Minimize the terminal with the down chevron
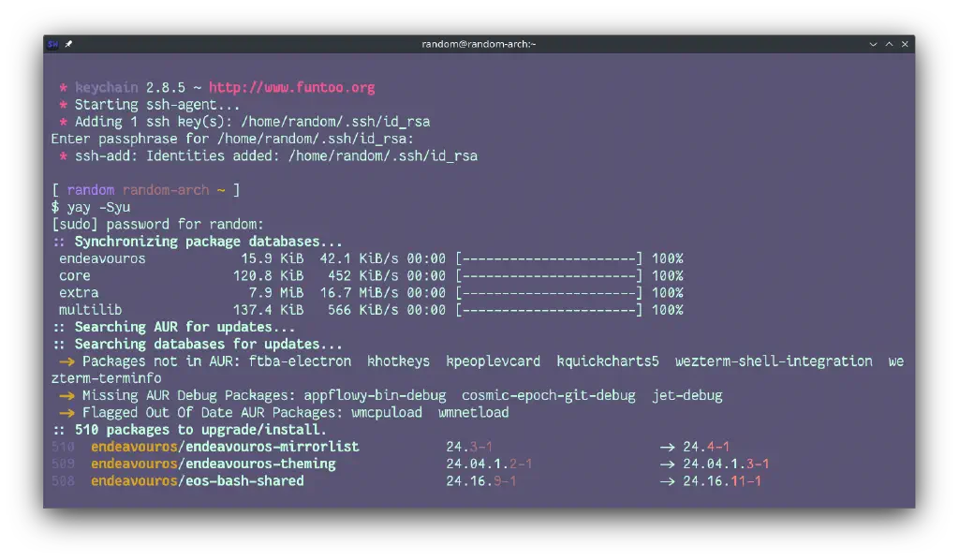959x560 pixels. click(873, 44)
